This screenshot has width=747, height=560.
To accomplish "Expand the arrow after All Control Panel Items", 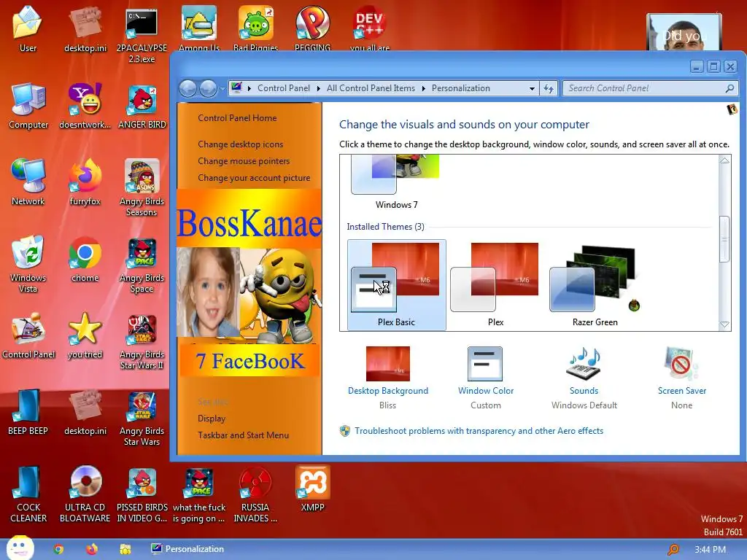I will pyautogui.click(x=424, y=88).
